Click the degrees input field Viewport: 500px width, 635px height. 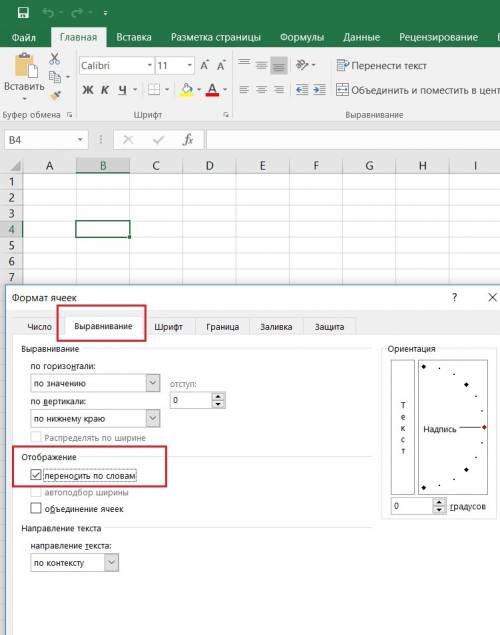(412, 506)
